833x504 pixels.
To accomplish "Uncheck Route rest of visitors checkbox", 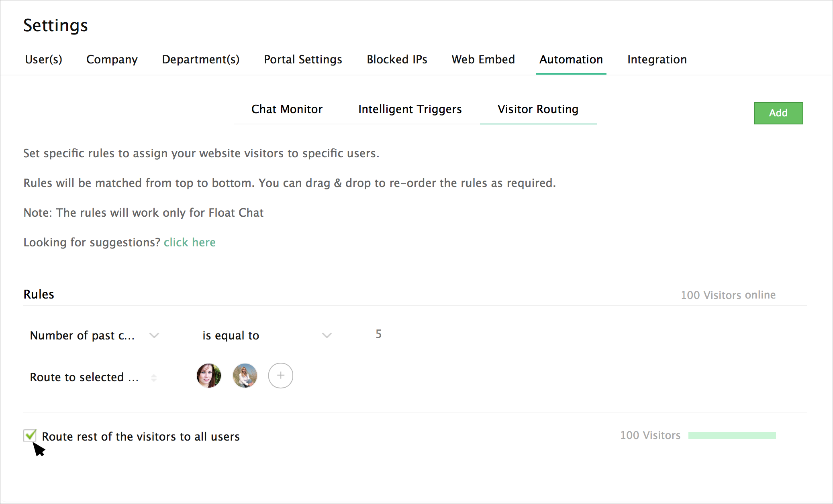I will 30,436.
